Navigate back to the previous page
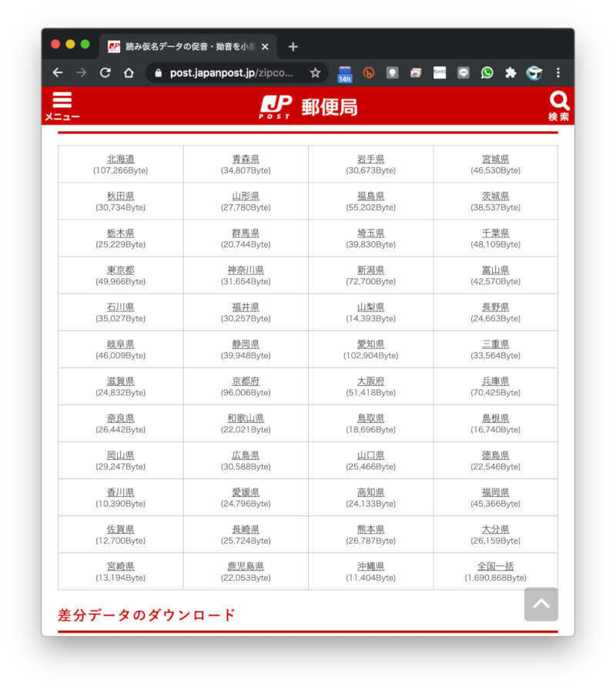The width and height of the screenshot is (616, 691). [58, 73]
